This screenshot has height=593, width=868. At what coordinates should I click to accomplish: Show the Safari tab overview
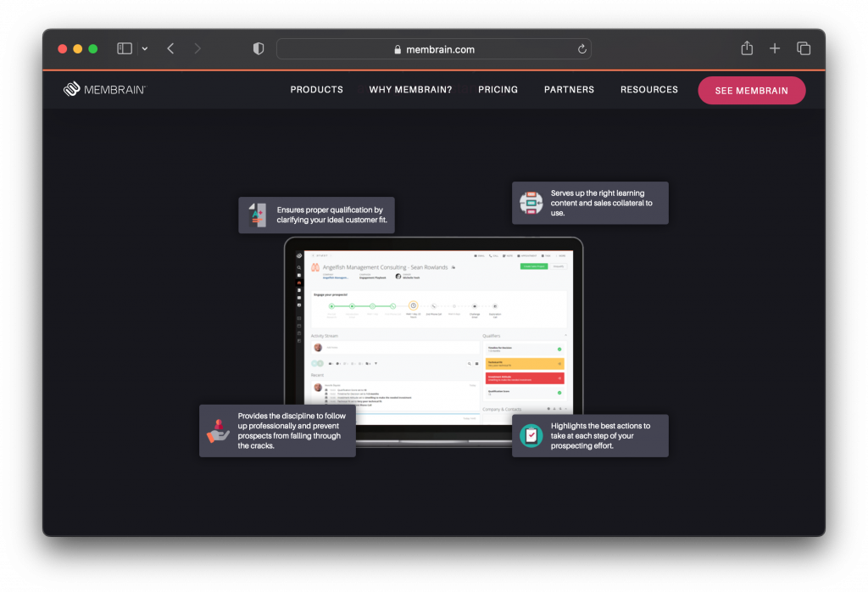click(804, 48)
